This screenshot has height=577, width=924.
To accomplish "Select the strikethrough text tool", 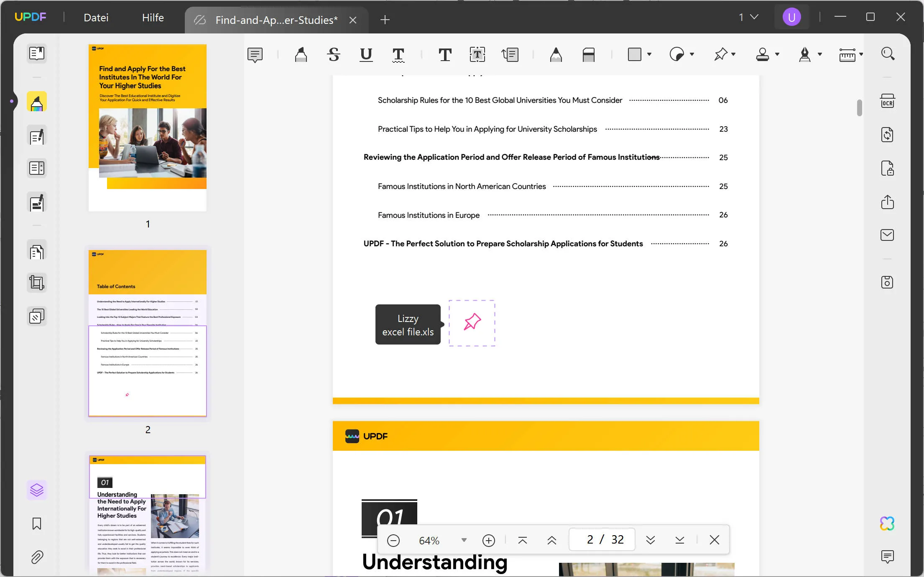I will click(334, 54).
